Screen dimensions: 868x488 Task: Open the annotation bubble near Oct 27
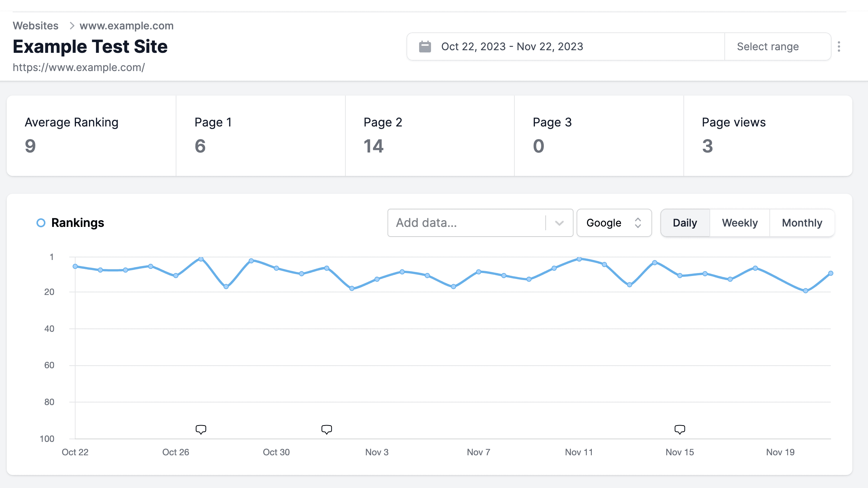(201, 429)
